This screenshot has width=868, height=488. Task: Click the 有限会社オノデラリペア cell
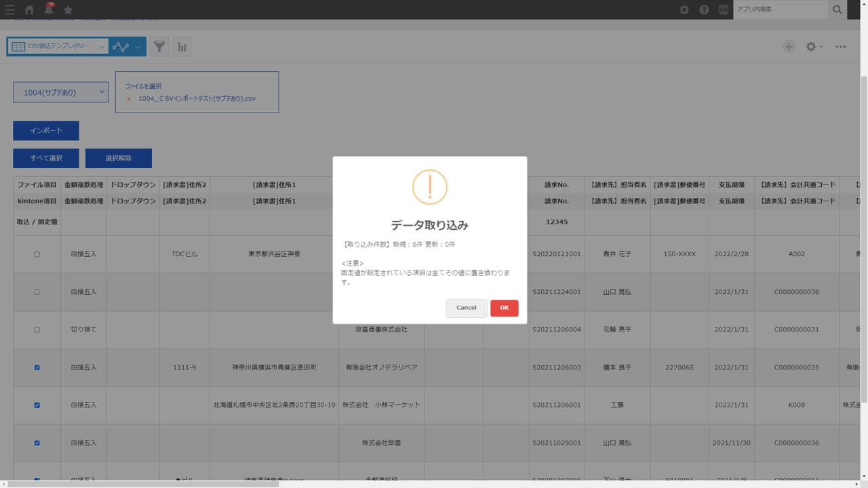click(x=382, y=367)
